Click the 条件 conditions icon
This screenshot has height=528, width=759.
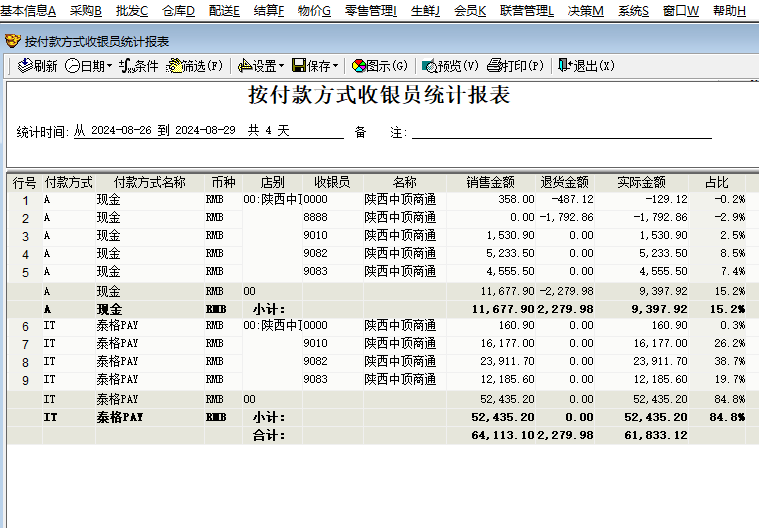click(126, 66)
